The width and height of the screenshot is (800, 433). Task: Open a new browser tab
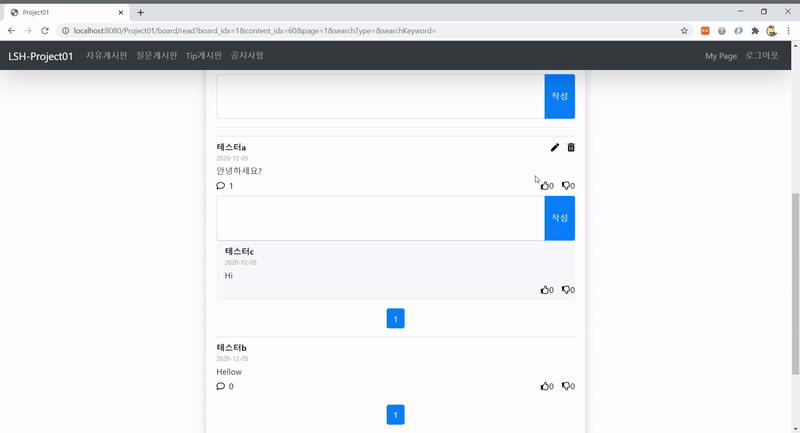[x=140, y=12]
